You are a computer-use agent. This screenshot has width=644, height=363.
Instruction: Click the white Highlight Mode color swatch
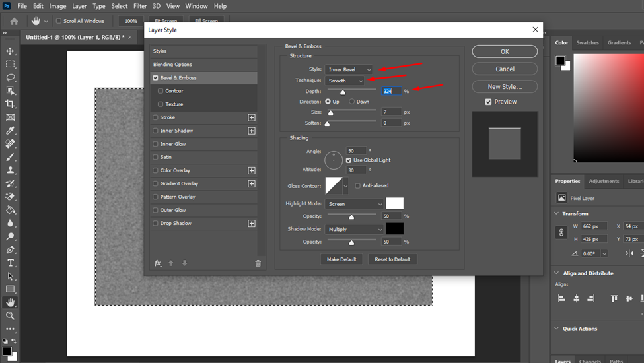395,203
